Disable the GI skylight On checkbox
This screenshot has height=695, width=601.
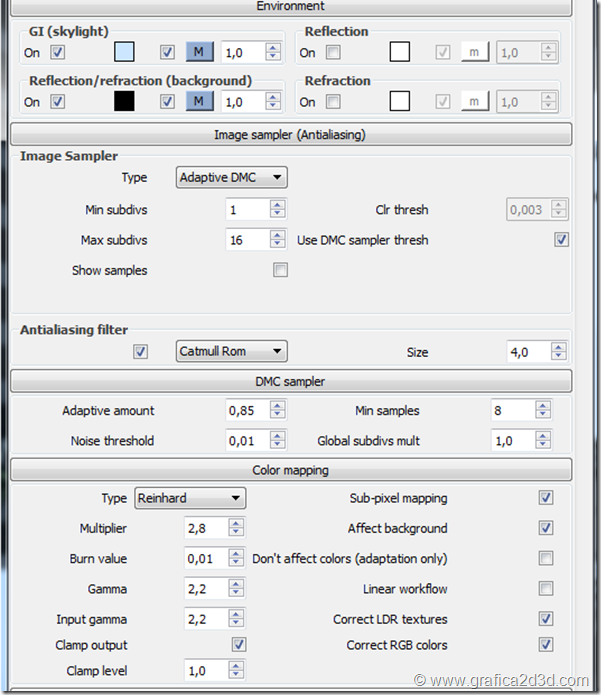[x=58, y=52]
